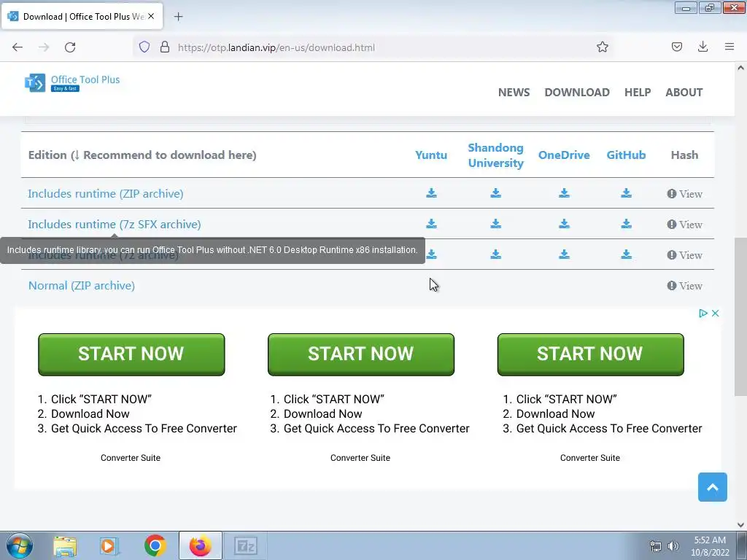Click Includes runtime (7z SFX archive) link
747x560 pixels.
(115, 225)
